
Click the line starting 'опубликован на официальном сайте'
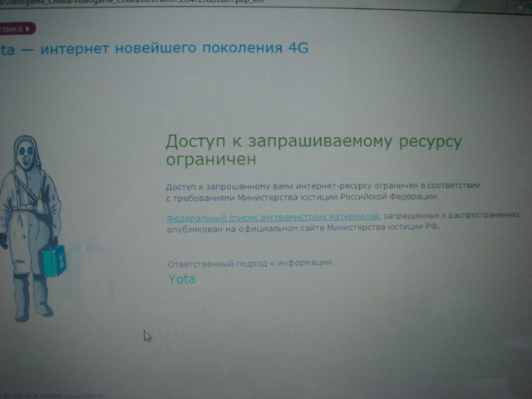[303, 228]
